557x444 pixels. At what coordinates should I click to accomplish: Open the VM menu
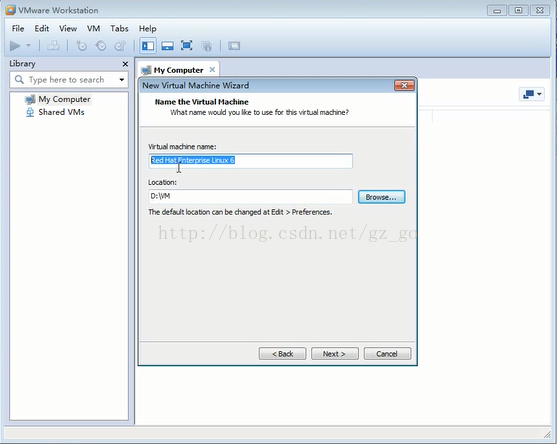pyautogui.click(x=93, y=28)
